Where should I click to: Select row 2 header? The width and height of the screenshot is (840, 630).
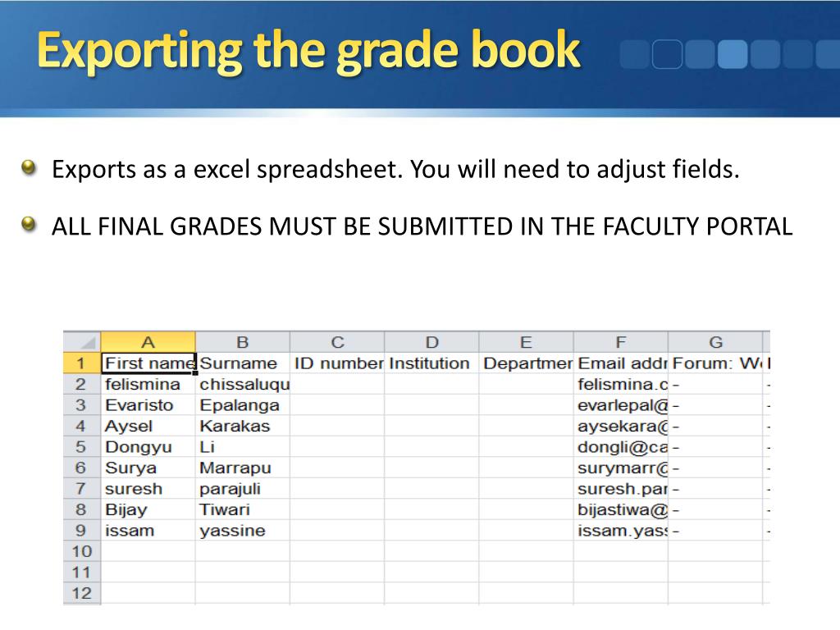82,384
